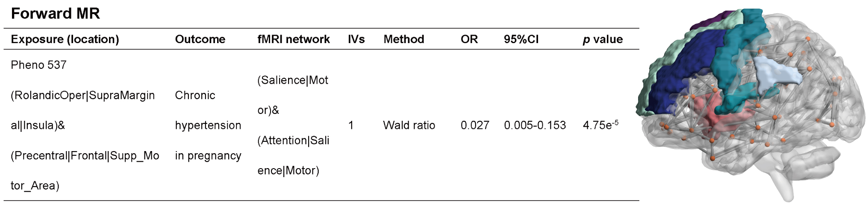The image size is (868, 204).
Task: Select the Wald ratio method cell
Action: [x=409, y=125]
